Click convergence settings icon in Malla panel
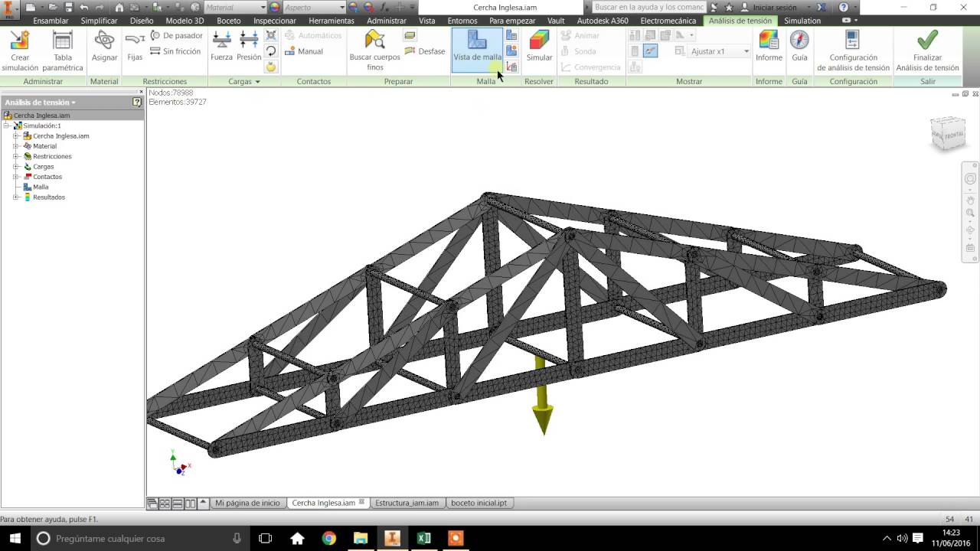Image resolution: width=980 pixels, height=551 pixels. (511, 67)
